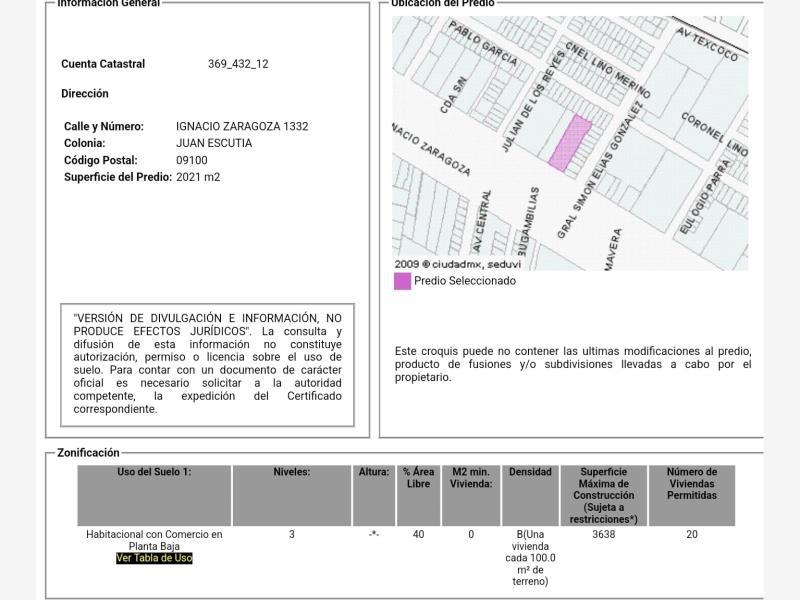Click the Densidad column header
Image resolution: width=800 pixels, height=600 pixels.
[x=530, y=495]
